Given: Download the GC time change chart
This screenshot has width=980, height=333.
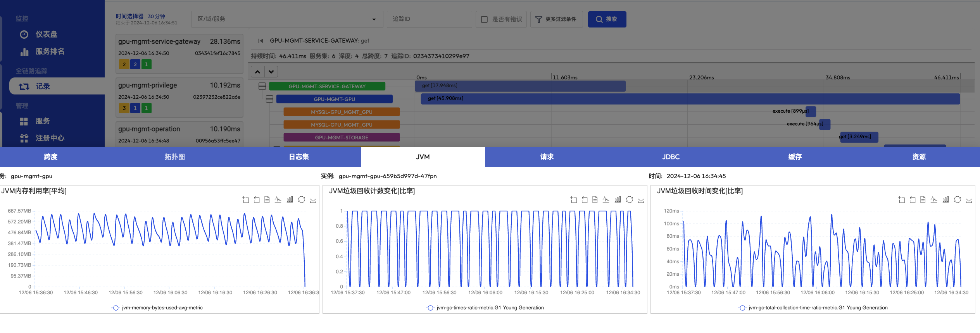Looking at the screenshot, I should (969, 200).
